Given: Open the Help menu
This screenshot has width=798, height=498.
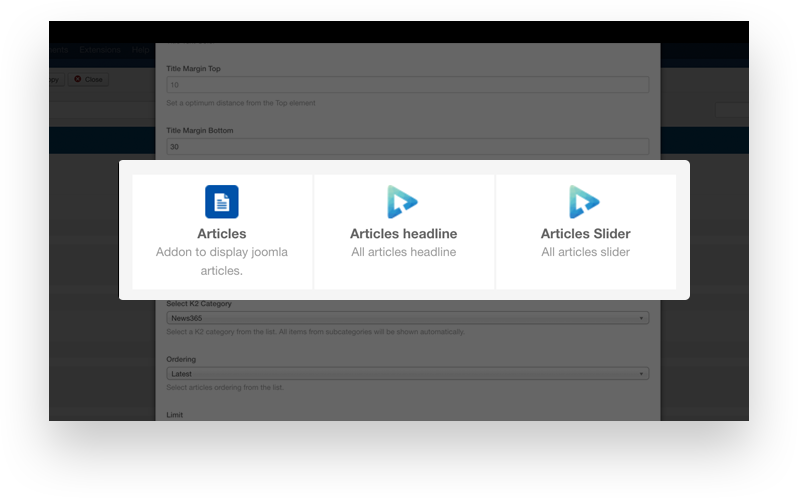Looking at the screenshot, I should (x=141, y=50).
